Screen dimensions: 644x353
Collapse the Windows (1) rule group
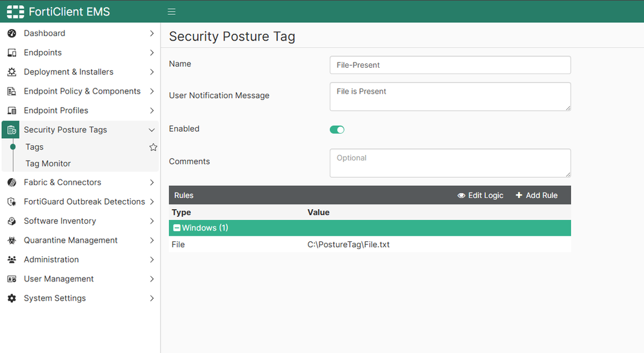click(x=177, y=228)
